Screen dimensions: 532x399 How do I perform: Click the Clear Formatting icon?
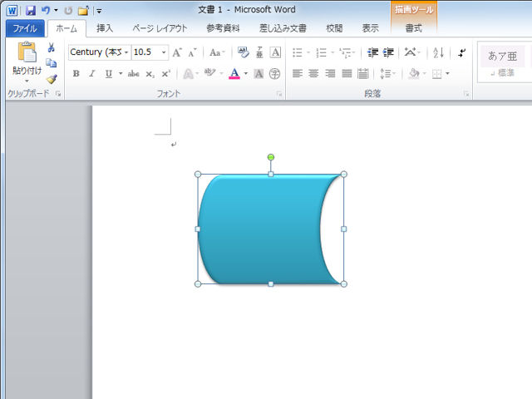[243, 52]
